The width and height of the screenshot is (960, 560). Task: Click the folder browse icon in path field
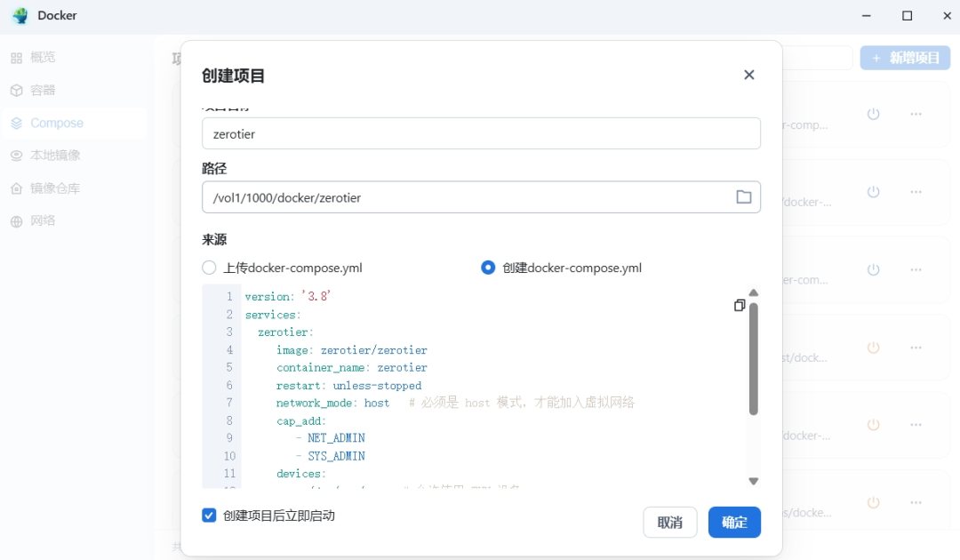744,197
